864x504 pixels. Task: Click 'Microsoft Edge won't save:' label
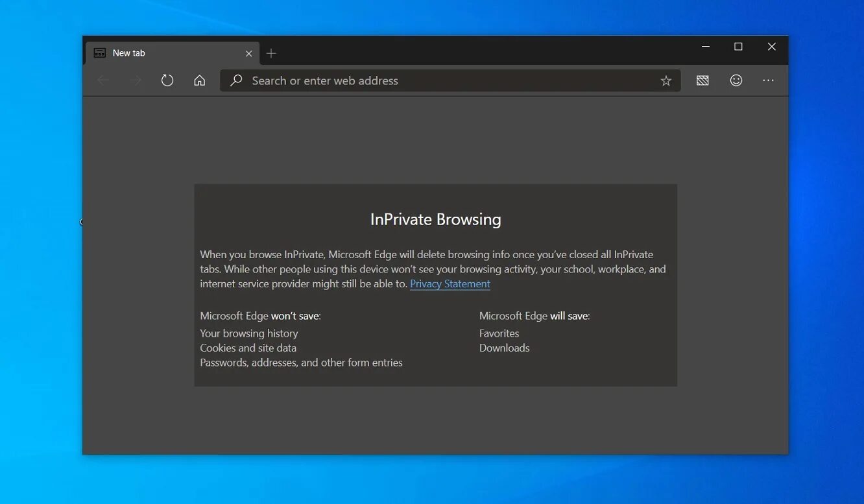point(261,316)
